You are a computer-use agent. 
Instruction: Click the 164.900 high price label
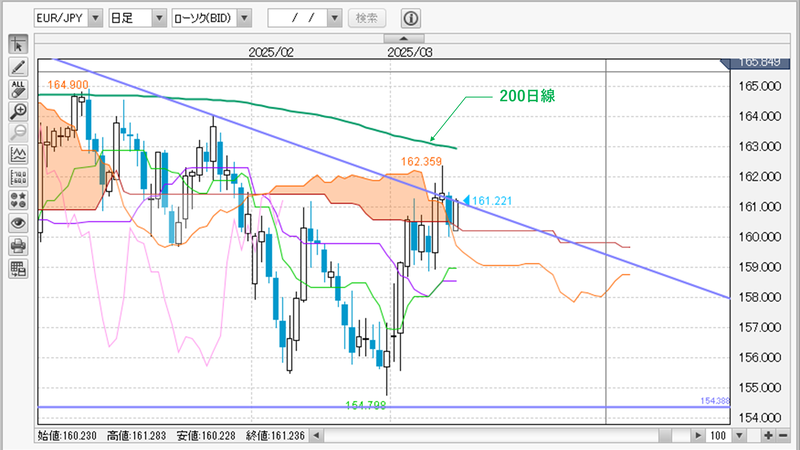coord(68,85)
